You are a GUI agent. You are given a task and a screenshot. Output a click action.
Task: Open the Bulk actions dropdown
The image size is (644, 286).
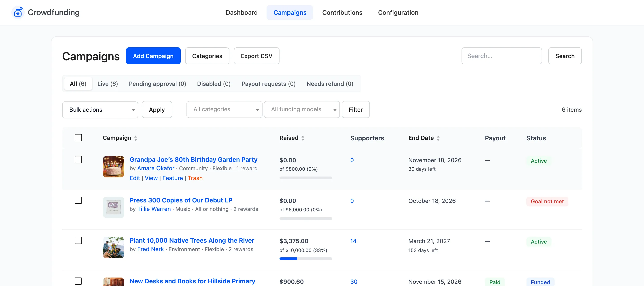click(100, 110)
